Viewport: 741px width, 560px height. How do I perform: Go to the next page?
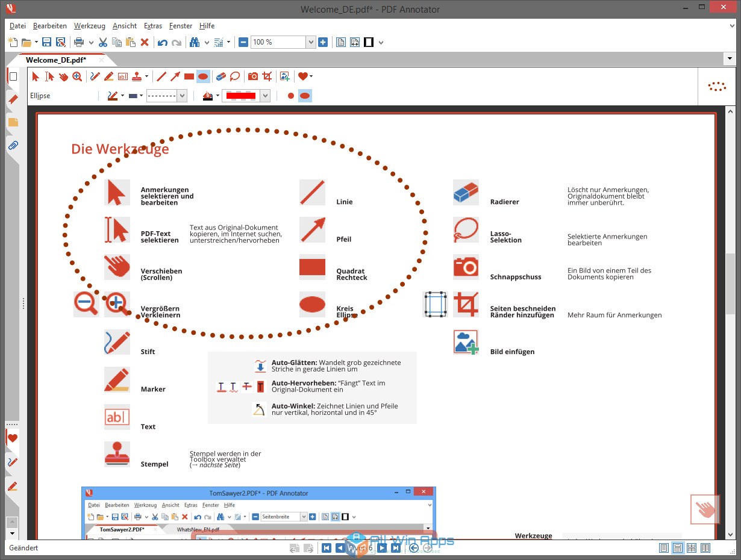coord(382,548)
